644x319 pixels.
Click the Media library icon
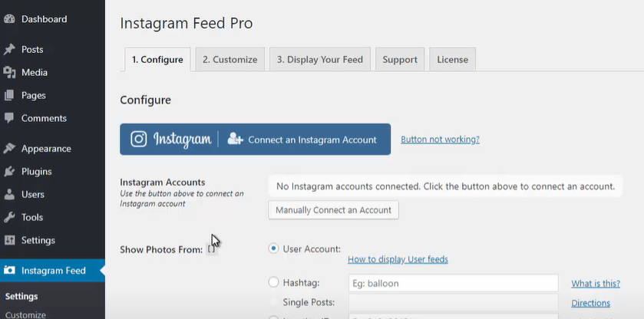9,73
